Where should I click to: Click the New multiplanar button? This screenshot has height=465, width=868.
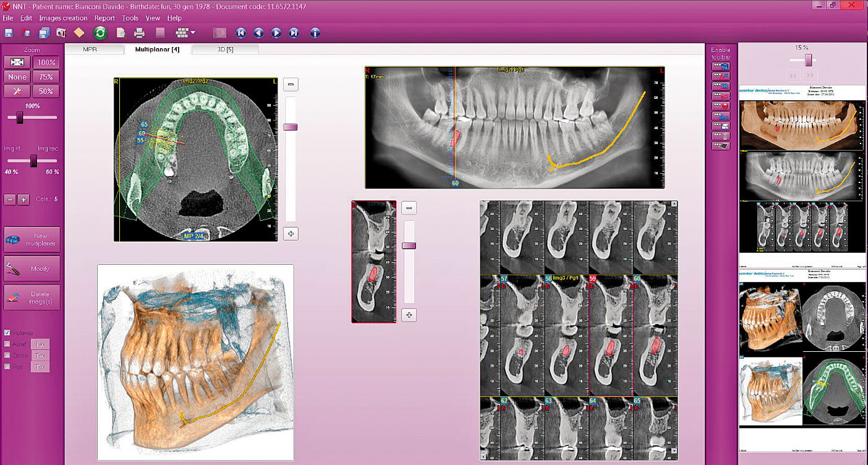click(32, 240)
